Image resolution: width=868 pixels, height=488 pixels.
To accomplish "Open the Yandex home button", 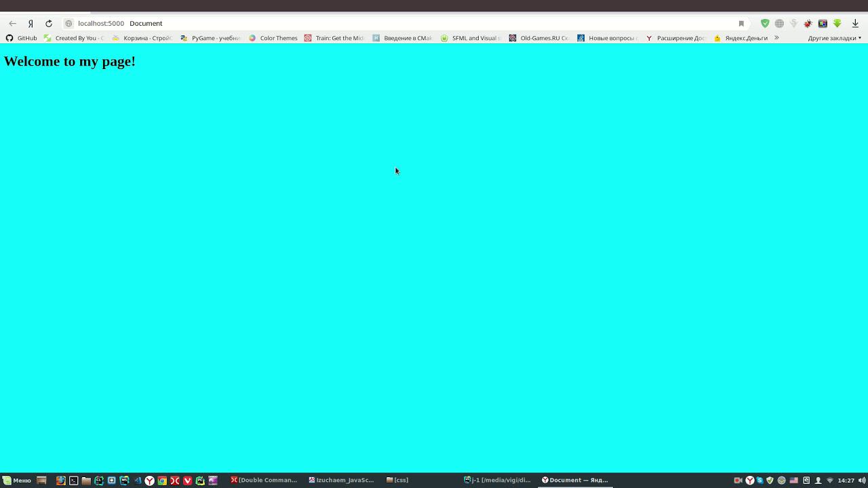I will (x=31, y=23).
